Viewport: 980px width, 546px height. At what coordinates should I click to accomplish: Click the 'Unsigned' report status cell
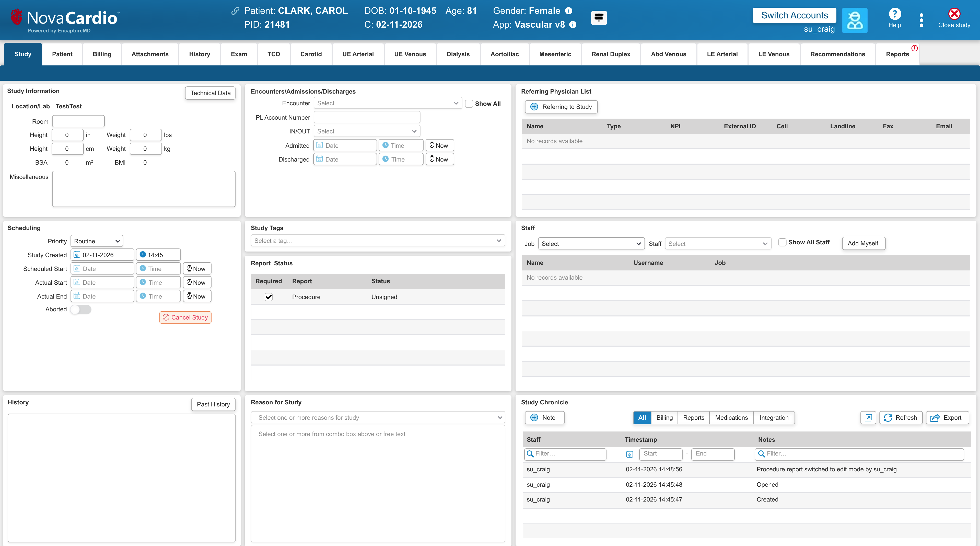click(x=384, y=297)
